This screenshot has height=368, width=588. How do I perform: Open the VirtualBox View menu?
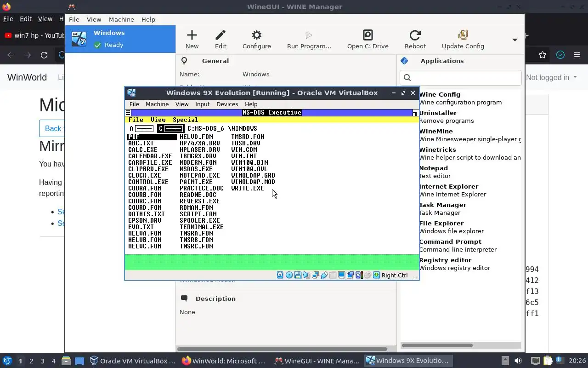[182, 104]
